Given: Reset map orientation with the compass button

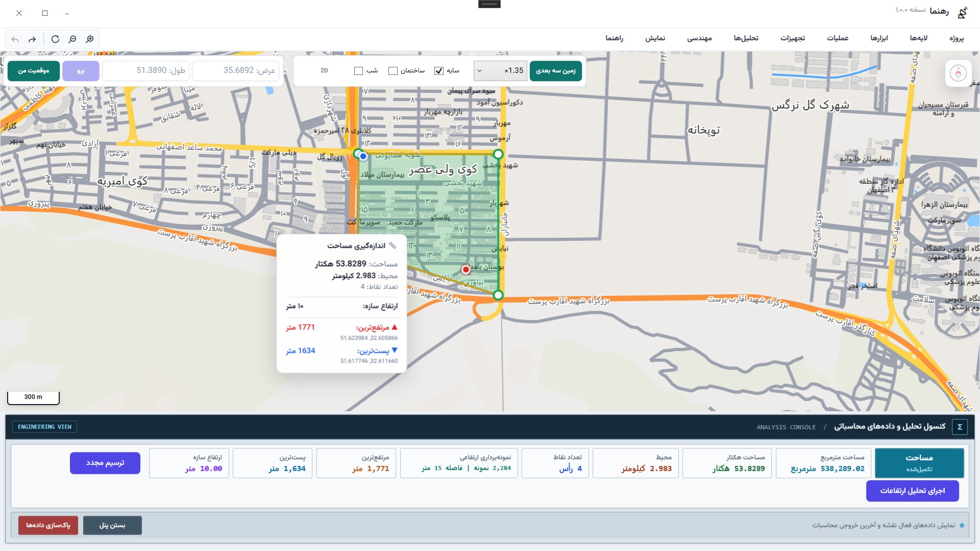Looking at the screenshot, I should tap(958, 73).
